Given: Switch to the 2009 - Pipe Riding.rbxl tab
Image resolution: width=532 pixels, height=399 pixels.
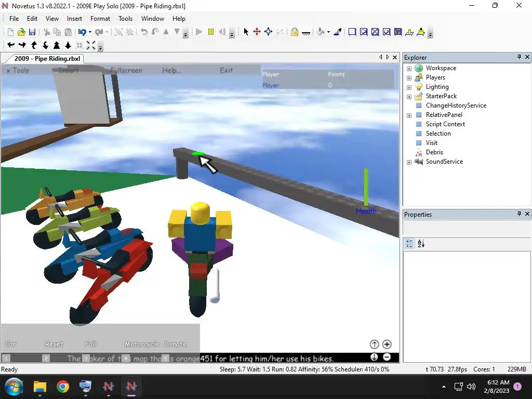Looking at the screenshot, I should pyautogui.click(x=47, y=58).
